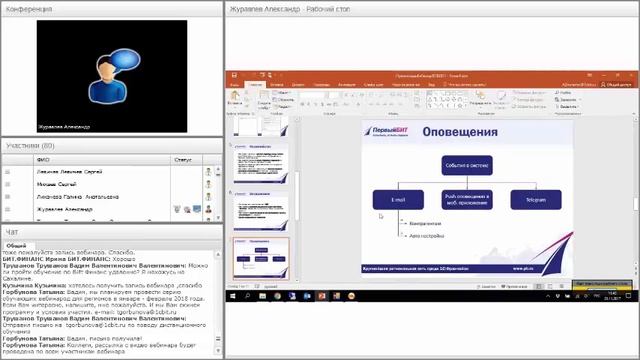Open the notification center icon in taskbar
This screenshot has width=640, height=360.
629,296
